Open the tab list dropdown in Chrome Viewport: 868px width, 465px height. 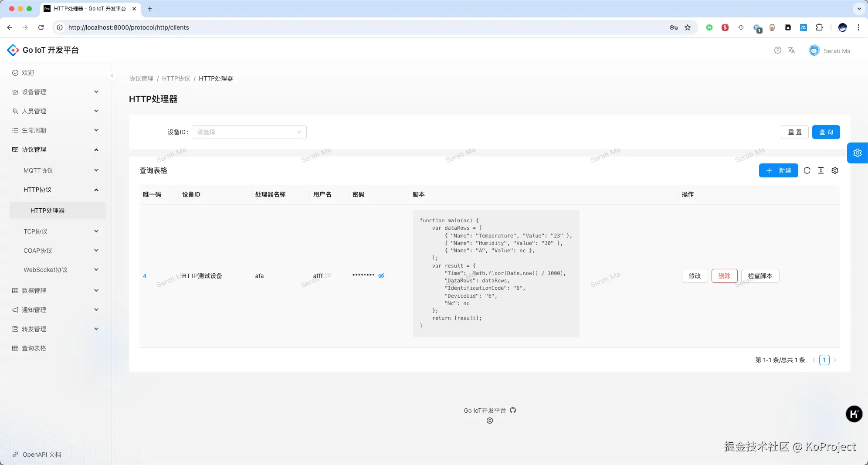859,9
